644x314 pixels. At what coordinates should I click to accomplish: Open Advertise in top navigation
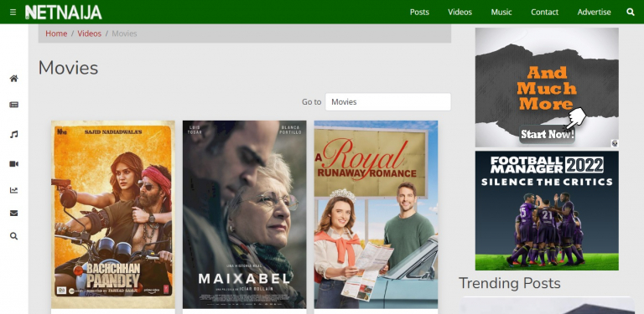(594, 13)
